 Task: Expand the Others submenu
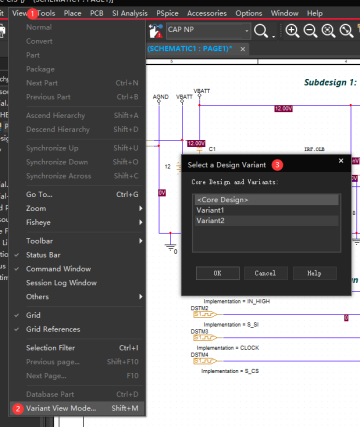tap(77, 297)
